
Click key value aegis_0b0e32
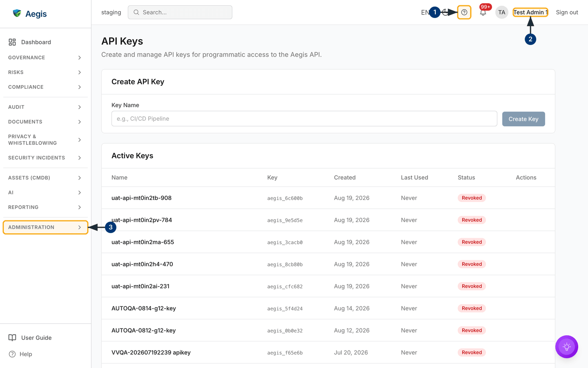(x=285, y=331)
